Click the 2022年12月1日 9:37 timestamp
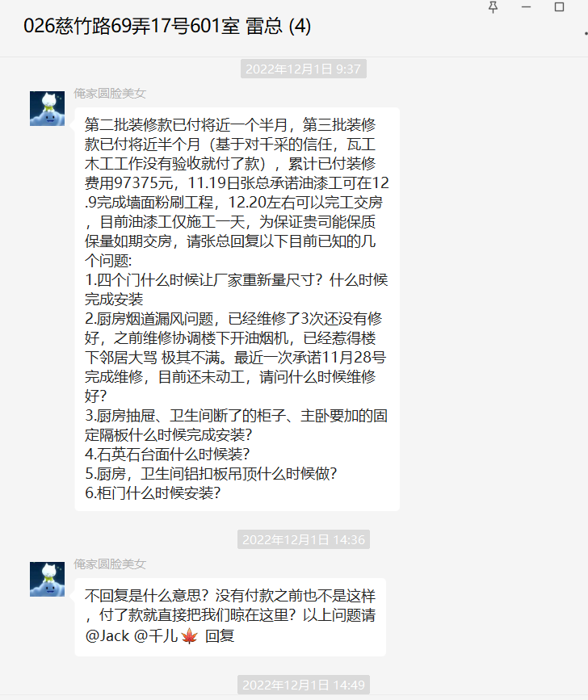This screenshot has width=588, height=700. 303,69
